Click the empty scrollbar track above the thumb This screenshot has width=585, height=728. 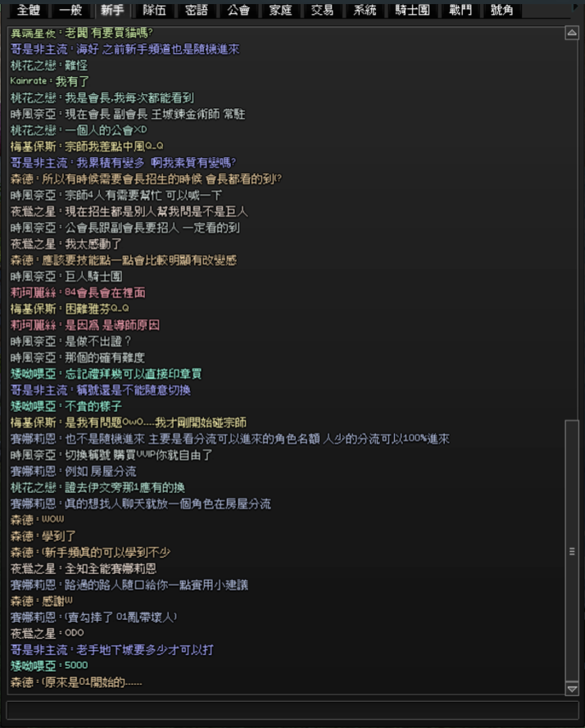point(572,230)
